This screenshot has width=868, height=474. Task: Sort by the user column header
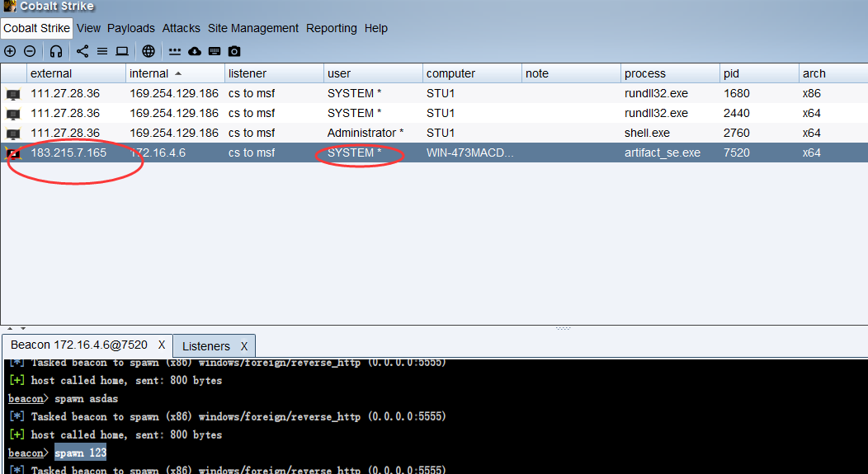point(374,73)
